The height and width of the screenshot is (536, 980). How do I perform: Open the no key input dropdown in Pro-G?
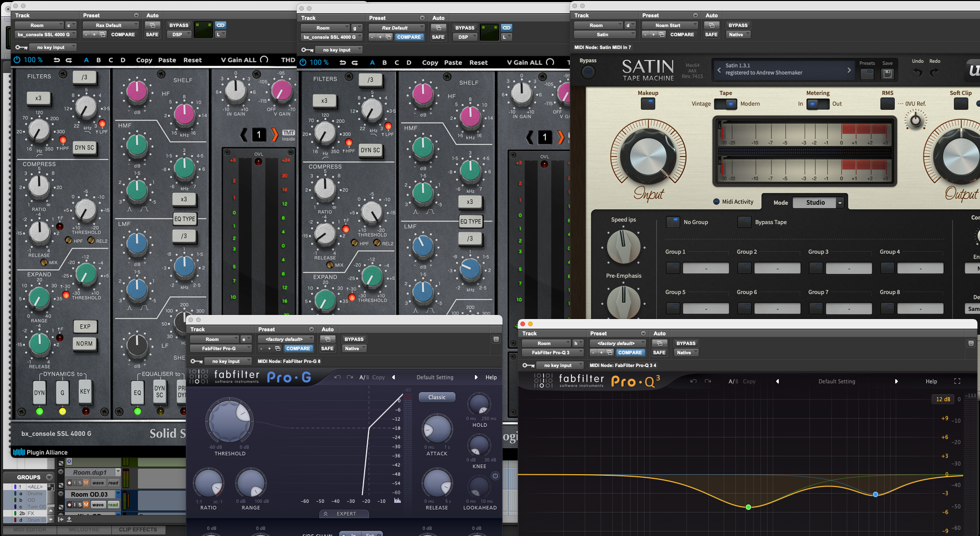tap(228, 361)
